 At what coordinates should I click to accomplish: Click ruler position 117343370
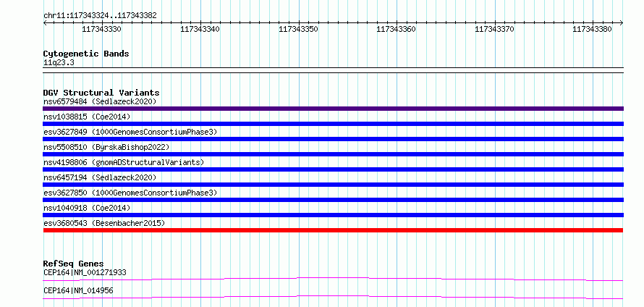point(494,29)
